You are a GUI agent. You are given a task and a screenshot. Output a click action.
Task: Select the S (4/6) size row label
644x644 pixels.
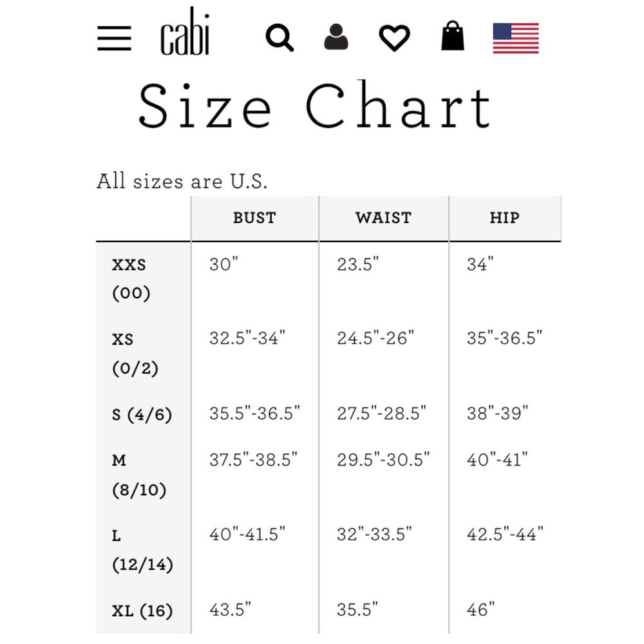142,414
